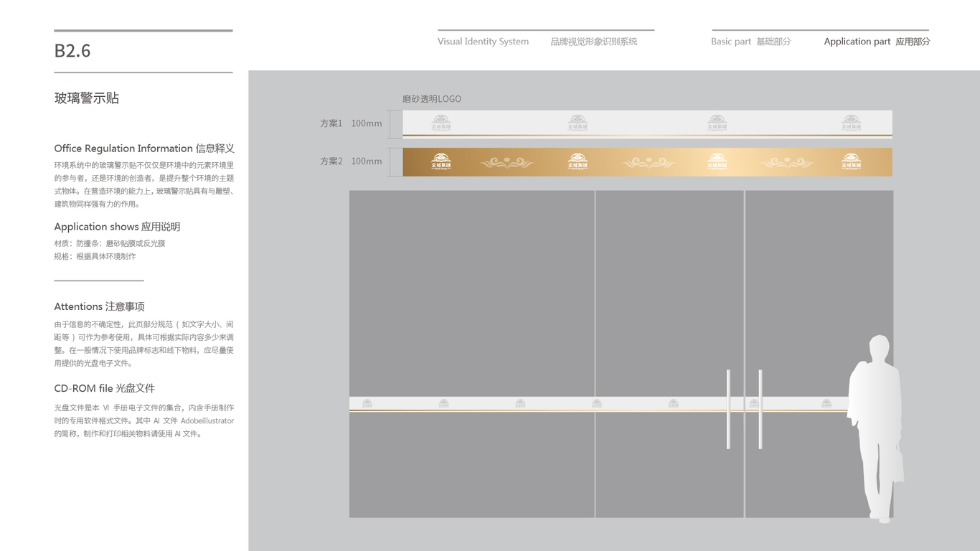Screen dimensions: 980x551
Task: Click the paragraph starting 光盘文件是本 VI 手册
Action: pyautogui.click(x=144, y=420)
